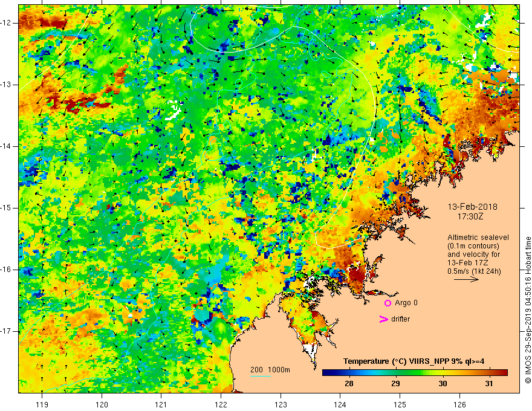
Task: Click the Altimetric sealevel text
Action: click(x=478, y=238)
